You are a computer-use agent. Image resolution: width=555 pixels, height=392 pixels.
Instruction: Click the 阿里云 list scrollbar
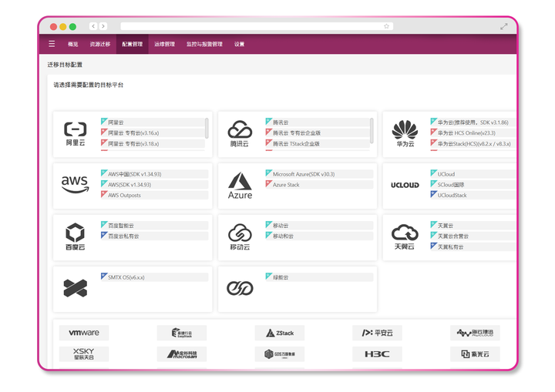pos(207,128)
